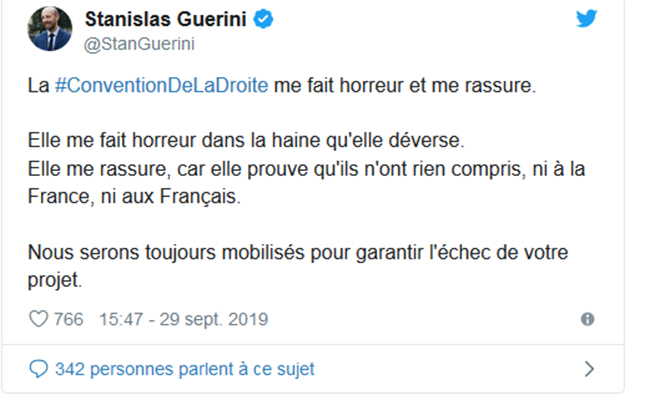Expand the conversation with the right chevron
This screenshot has width=650, height=405.
pos(588,369)
